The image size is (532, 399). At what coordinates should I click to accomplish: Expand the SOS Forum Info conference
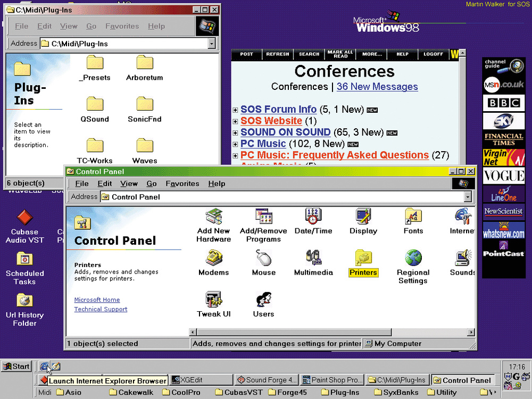click(x=235, y=110)
